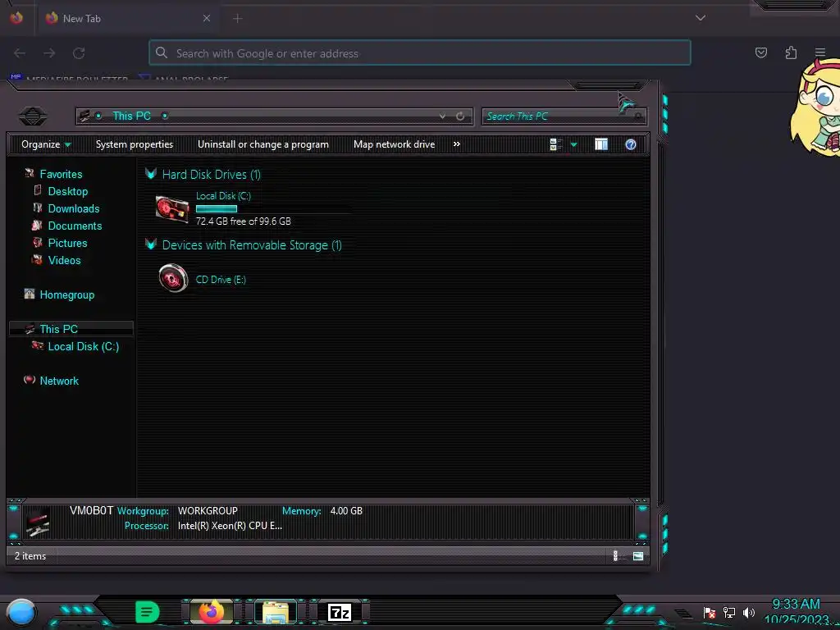
Task: Change view layout icon in Explorer toolbar
Action: tap(555, 144)
